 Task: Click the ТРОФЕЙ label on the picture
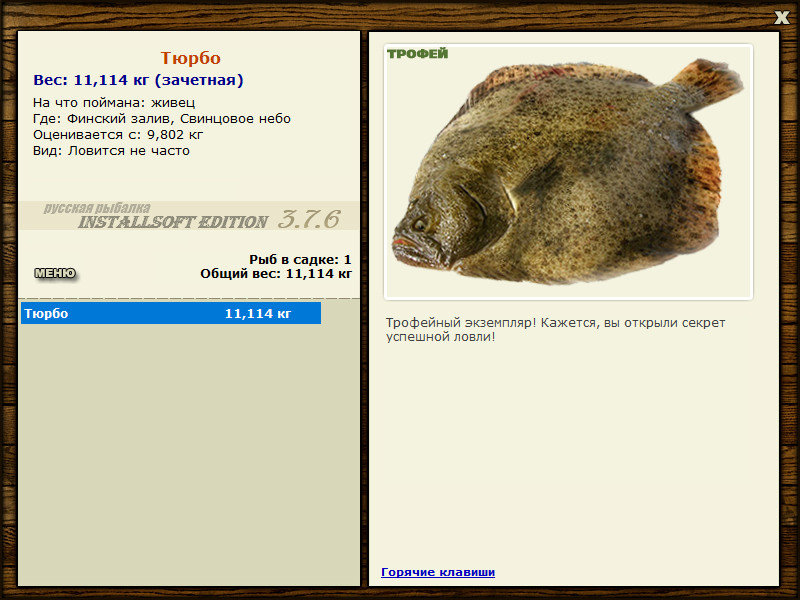click(417, 54)
